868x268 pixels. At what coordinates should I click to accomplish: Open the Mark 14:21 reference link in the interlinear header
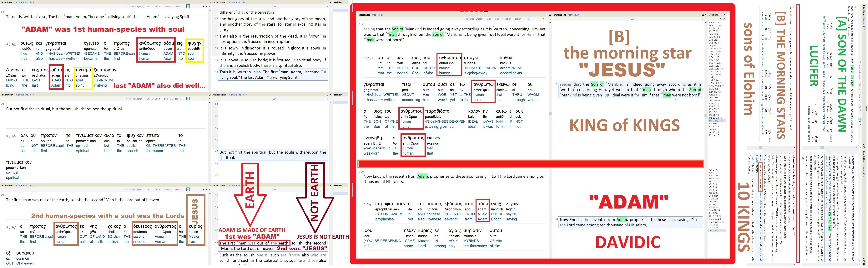point(377,15)
